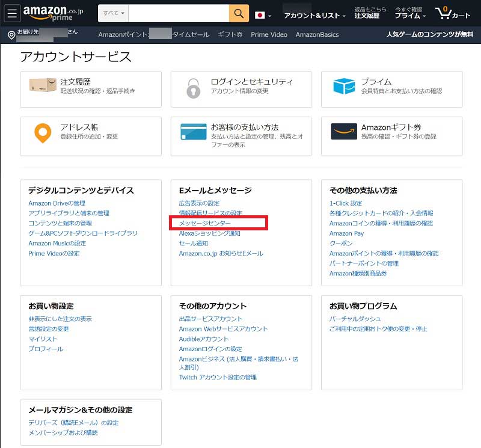The height and width of the screenshot is (448, 481).
Task: Open Amazonログインの設定 link
Action: coord(210,349)
